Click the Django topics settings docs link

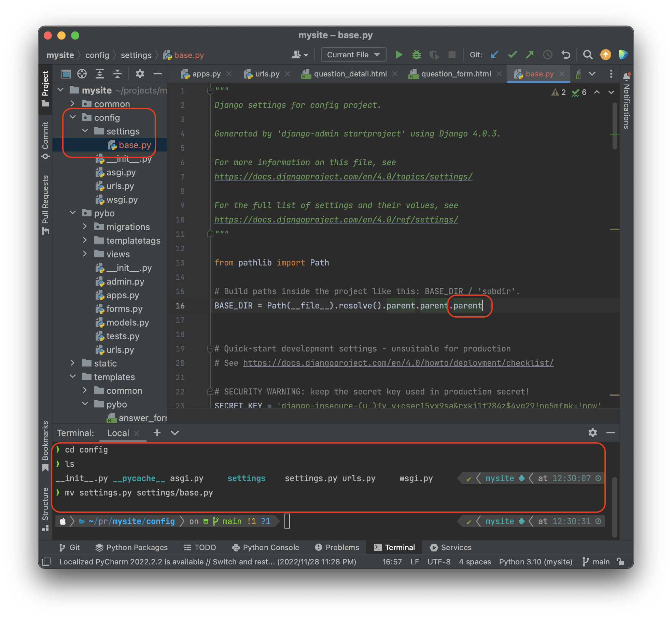(343, 177)
